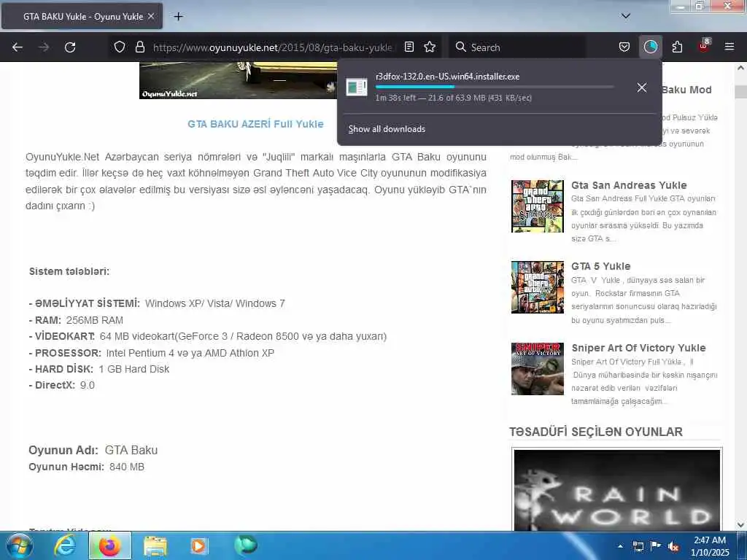Click the OyunuYukle.net game screenshot image
This screenshot has height=560, width=747.
(x=239, y=80)
